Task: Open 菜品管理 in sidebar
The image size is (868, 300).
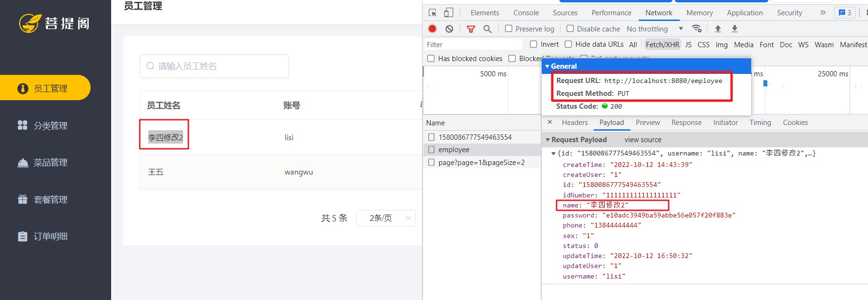Action: coord(51,163)
